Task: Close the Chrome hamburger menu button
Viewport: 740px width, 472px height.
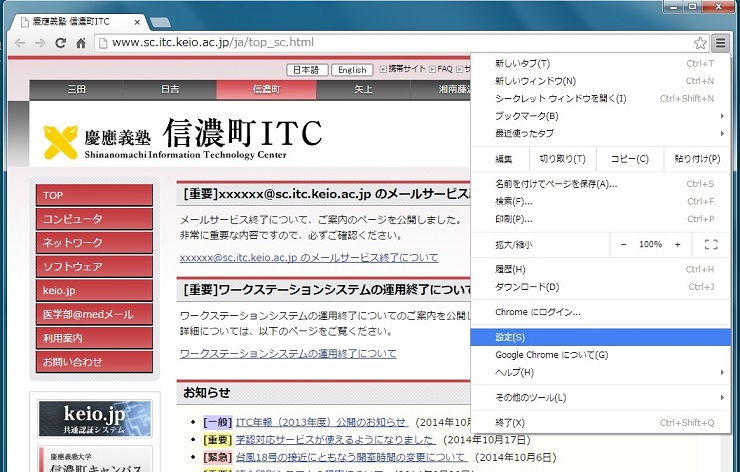Action: pyautogui.click(x=720, y=43)
